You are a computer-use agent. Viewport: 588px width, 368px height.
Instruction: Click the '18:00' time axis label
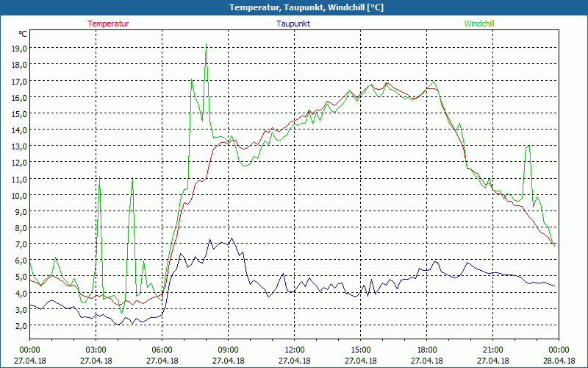[427, 350]
